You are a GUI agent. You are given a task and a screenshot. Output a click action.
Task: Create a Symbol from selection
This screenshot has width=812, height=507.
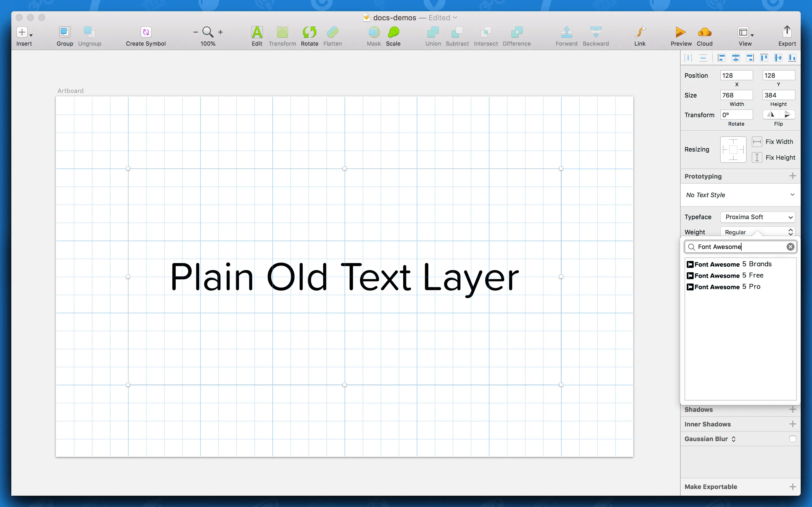(x=145, y=35)
